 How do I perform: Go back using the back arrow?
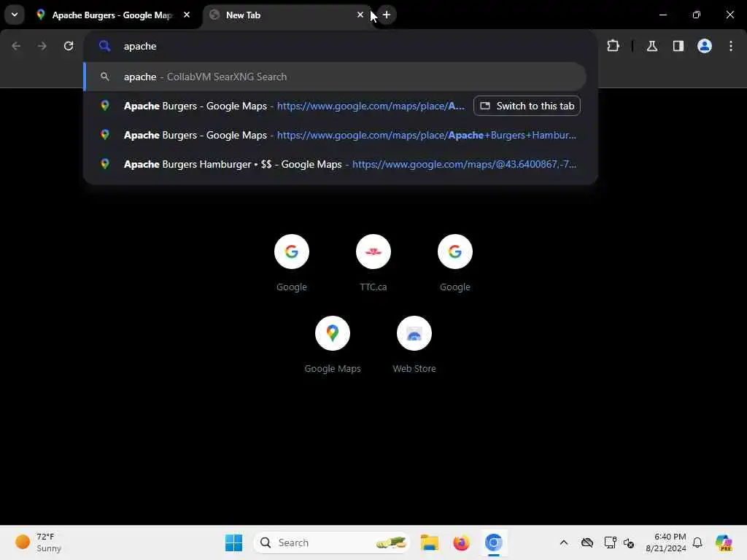click(16, 46)
